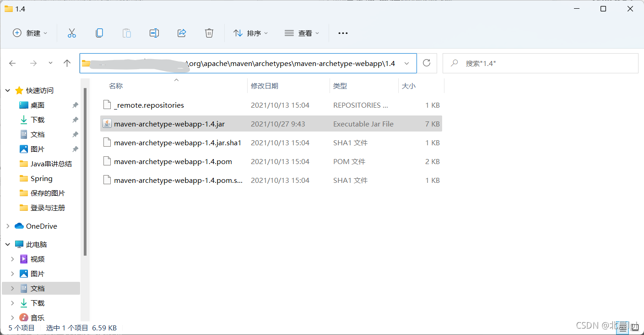This screenshot has width=644, height=335.
Task: Click the 7 KB size cell
Action: 433,124
